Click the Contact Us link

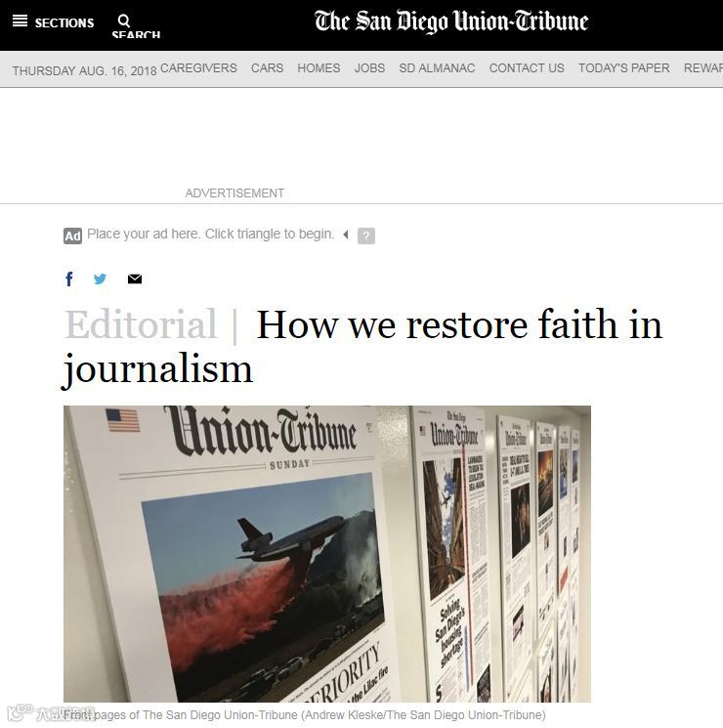point(527,68)
